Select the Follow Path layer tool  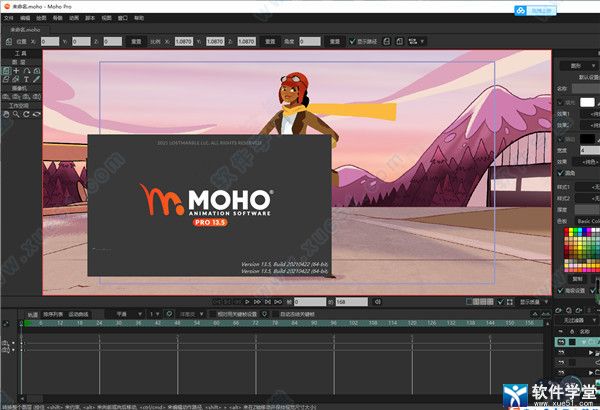[27, 71]
